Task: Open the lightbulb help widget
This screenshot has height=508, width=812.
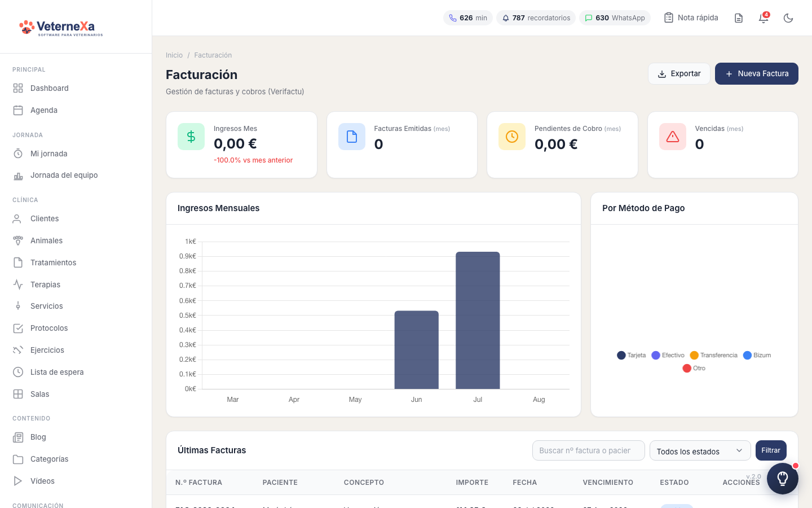Action: point(783,479)
